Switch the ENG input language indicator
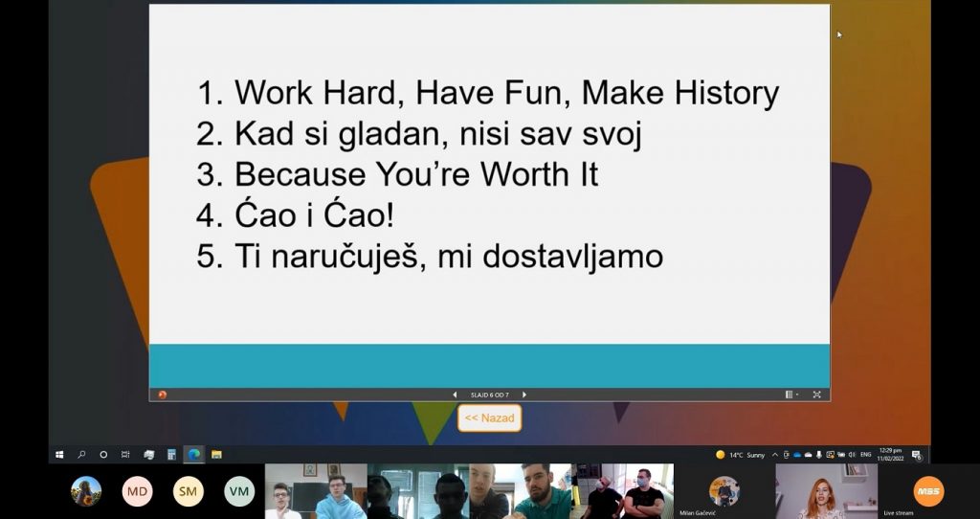Screen dimensions: 980x519 [865, 455]
